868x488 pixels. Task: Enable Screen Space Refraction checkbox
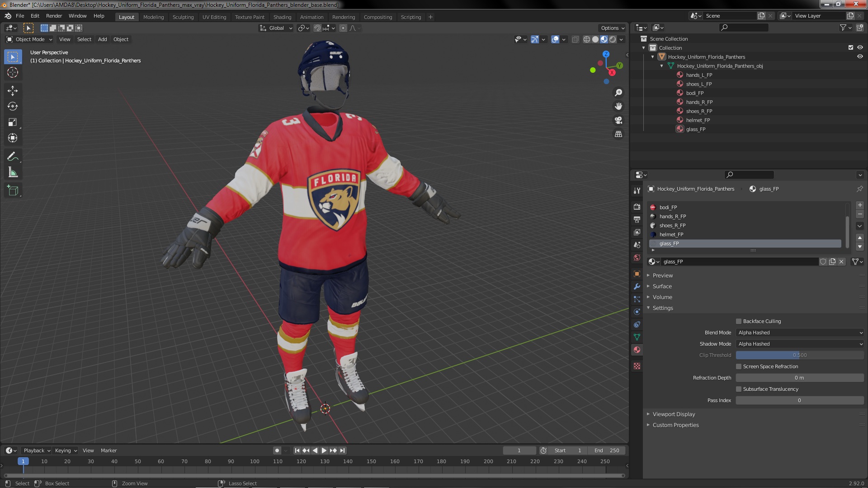coord(739,366)
